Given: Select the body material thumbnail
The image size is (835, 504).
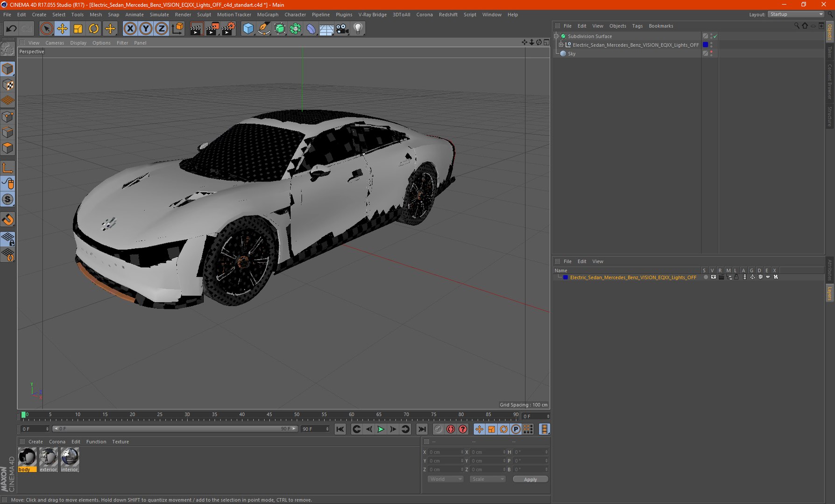Looking at the screenshot, I should tap(27, 460).
